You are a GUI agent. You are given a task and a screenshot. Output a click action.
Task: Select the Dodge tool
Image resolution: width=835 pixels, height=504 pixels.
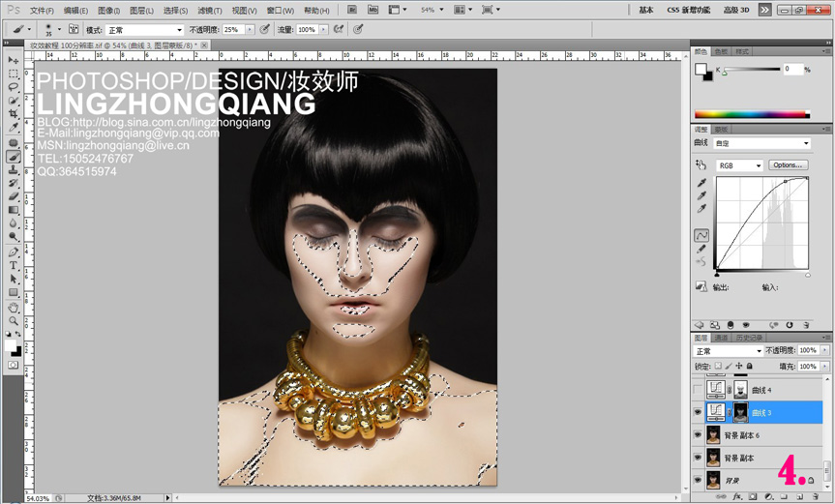click(x=13, y=237)
